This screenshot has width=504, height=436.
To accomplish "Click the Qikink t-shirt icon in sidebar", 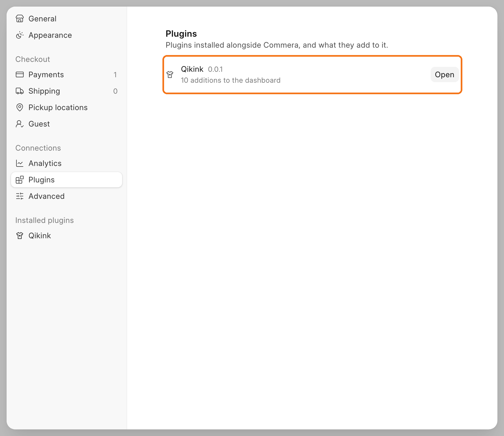I will click(20, 236).
